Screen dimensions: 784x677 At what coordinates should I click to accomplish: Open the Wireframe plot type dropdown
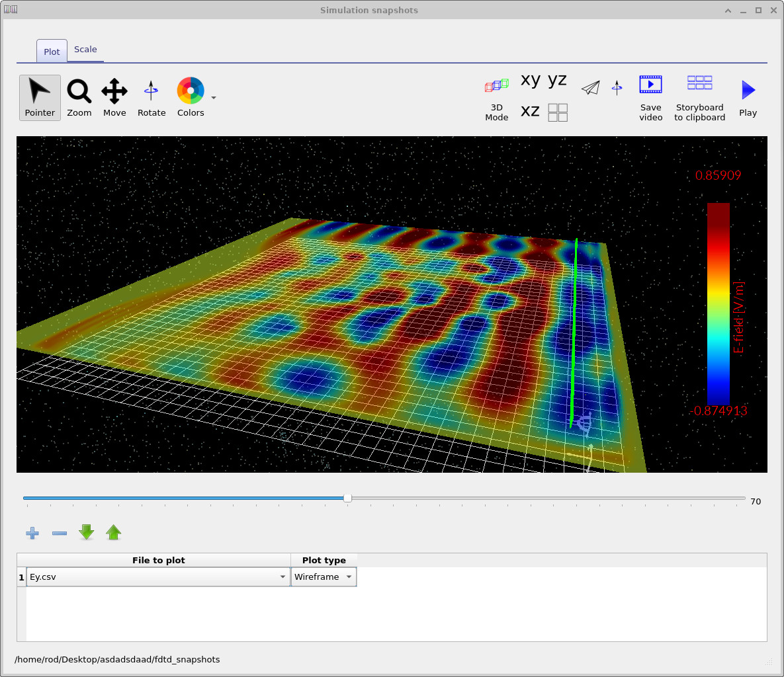click(324, 577)
